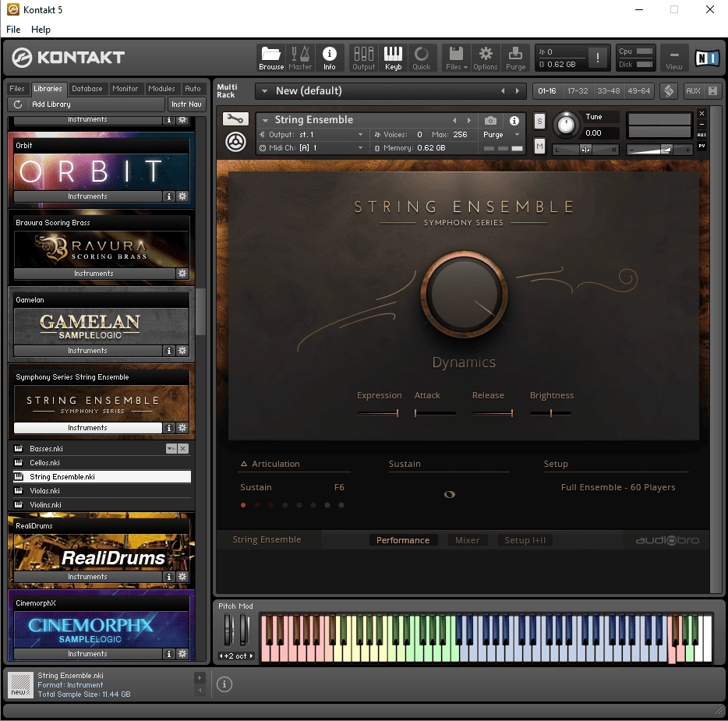This screenshot has width=728, height=721.
Task: Select Full Ensemble - 60 Players setup
Action: tap(617, 487)
